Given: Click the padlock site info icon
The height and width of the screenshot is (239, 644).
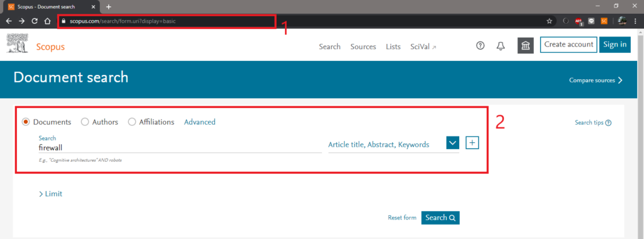Looking at the screenshot, I should (64, 21).
